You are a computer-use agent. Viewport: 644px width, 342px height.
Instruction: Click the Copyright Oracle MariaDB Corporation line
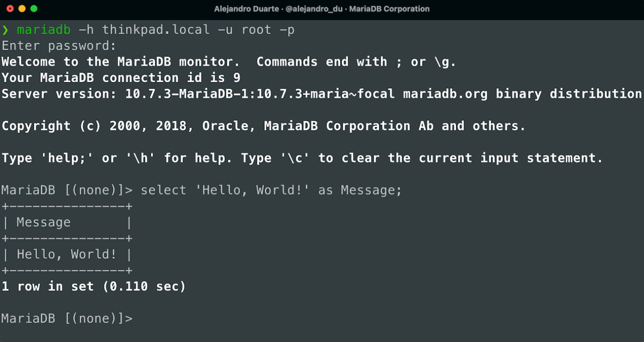(264, 126)
